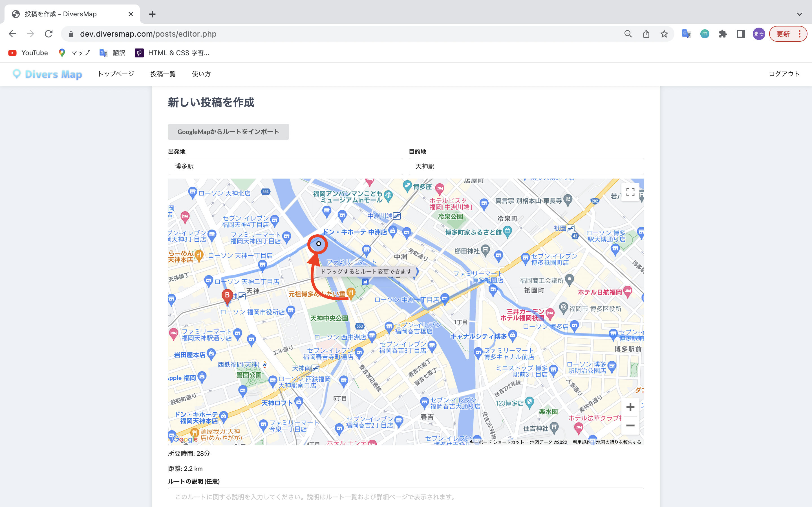This screenshot has width=812, height=507.
Task: Open the tab search dropdown
Action: (800, 14)
